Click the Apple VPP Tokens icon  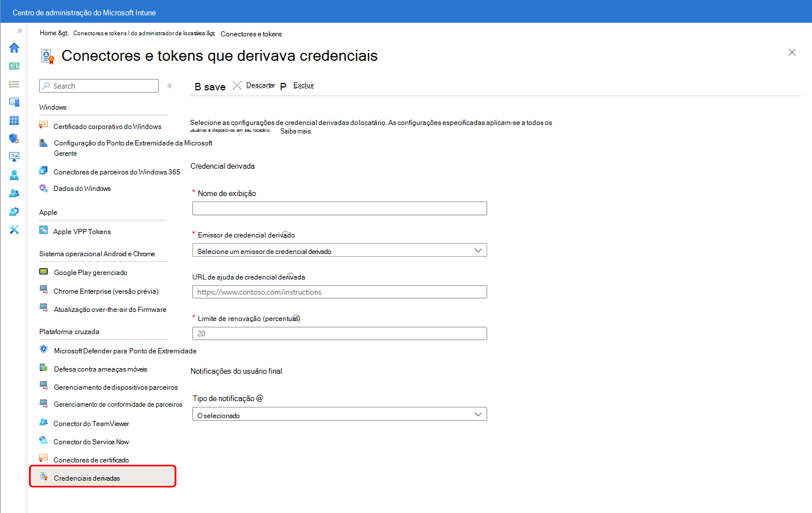[43, 230]
